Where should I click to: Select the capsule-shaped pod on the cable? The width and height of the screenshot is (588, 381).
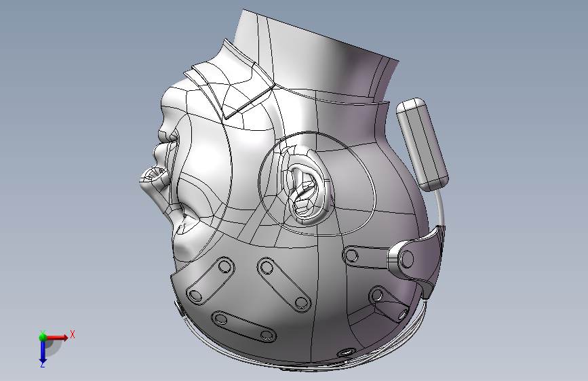(x=423, y=145)
